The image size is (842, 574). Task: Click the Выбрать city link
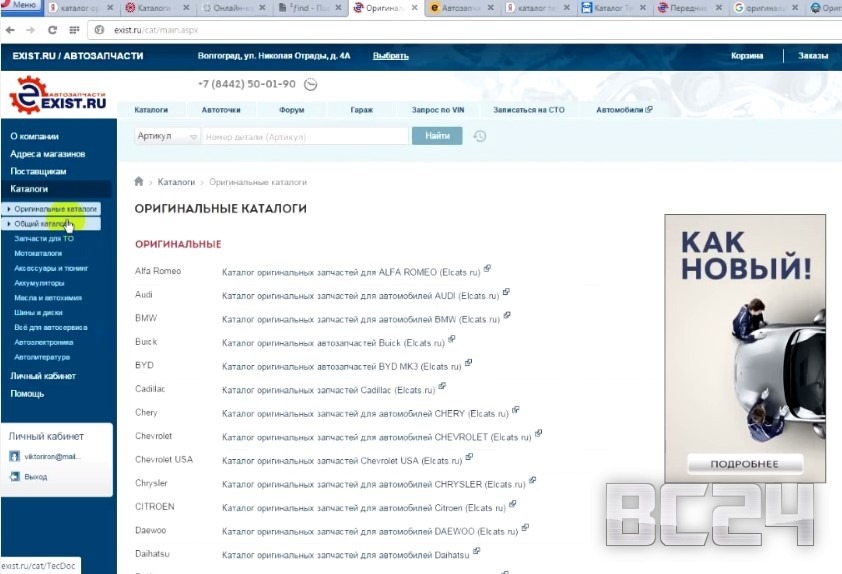[390, 56]
